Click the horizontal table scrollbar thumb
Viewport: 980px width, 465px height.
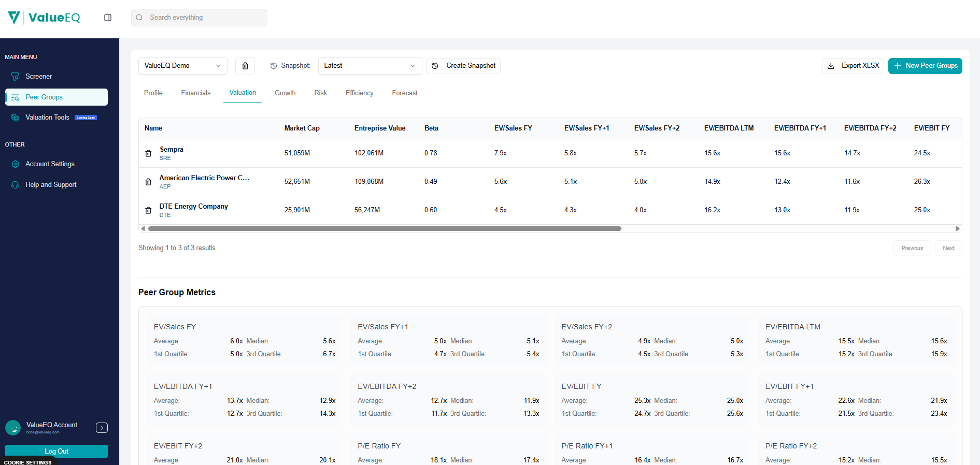point(385,228)
